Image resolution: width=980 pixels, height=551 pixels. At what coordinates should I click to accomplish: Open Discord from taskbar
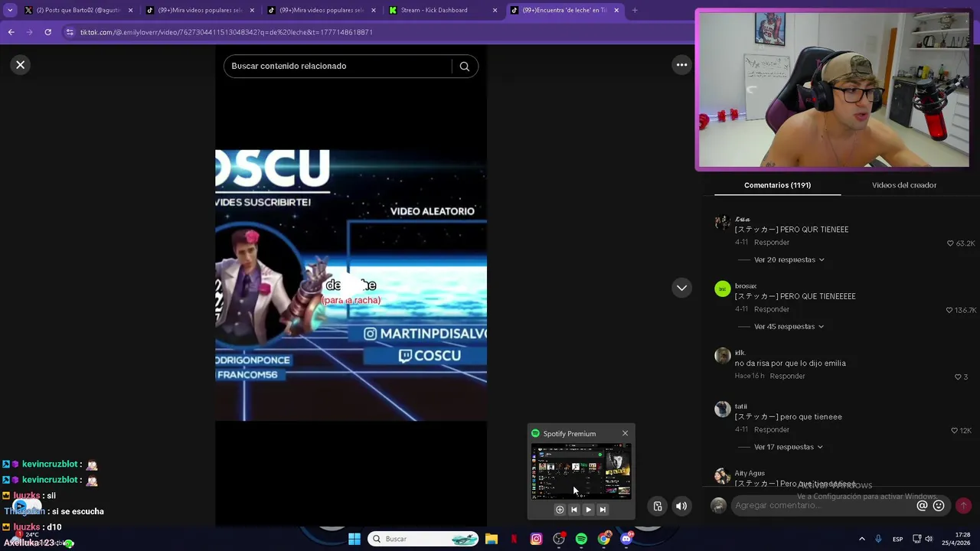pos(626,539)
